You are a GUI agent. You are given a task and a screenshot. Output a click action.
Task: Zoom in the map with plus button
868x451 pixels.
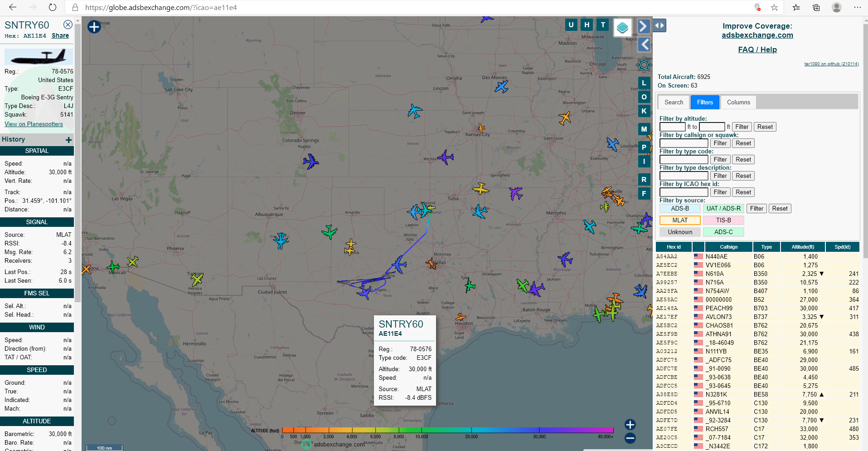coord(630,425)
